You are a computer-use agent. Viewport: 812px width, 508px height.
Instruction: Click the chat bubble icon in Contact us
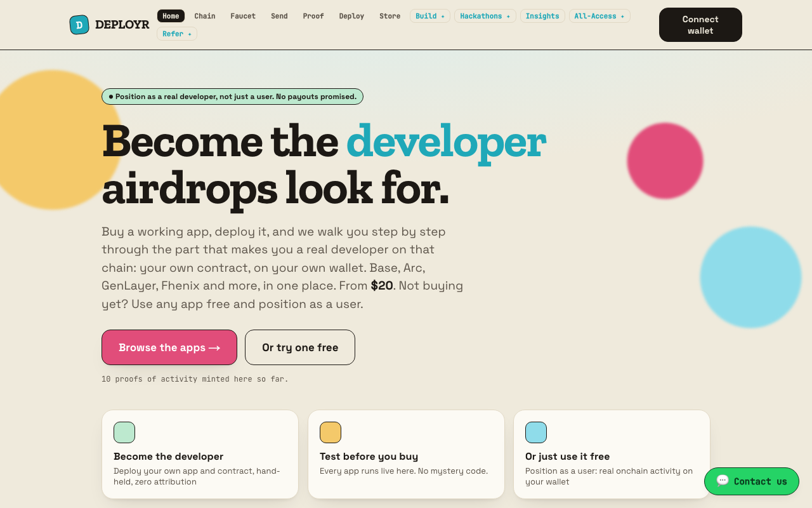click(723, 481)
